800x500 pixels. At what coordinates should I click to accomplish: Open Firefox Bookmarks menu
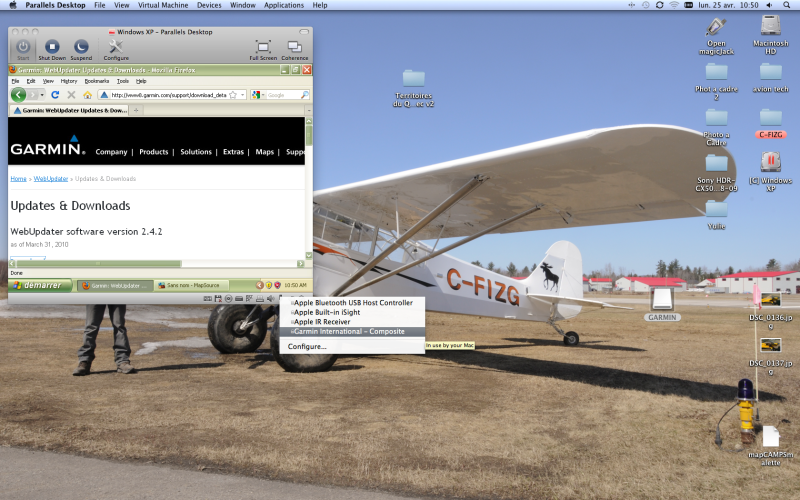click(96, 81)
